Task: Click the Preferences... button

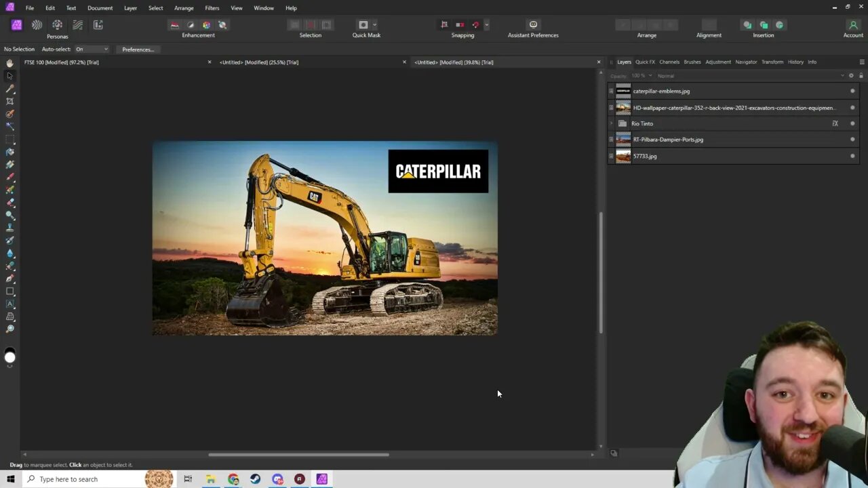Action: (138, 49)
